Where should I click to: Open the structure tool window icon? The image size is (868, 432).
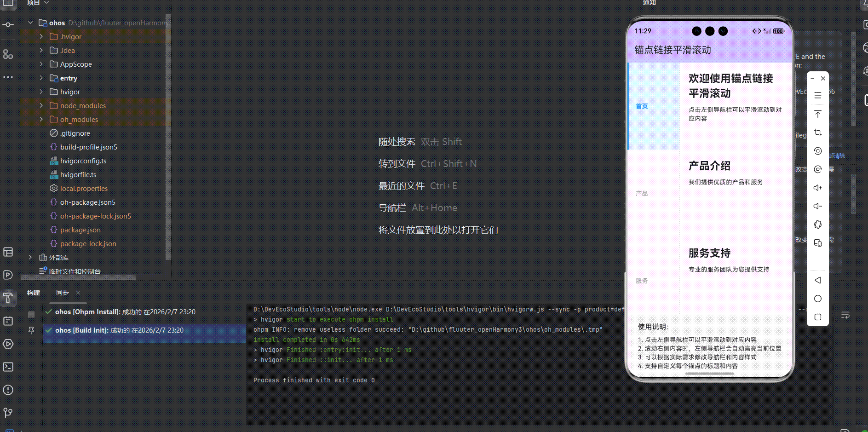coord(8,54)
